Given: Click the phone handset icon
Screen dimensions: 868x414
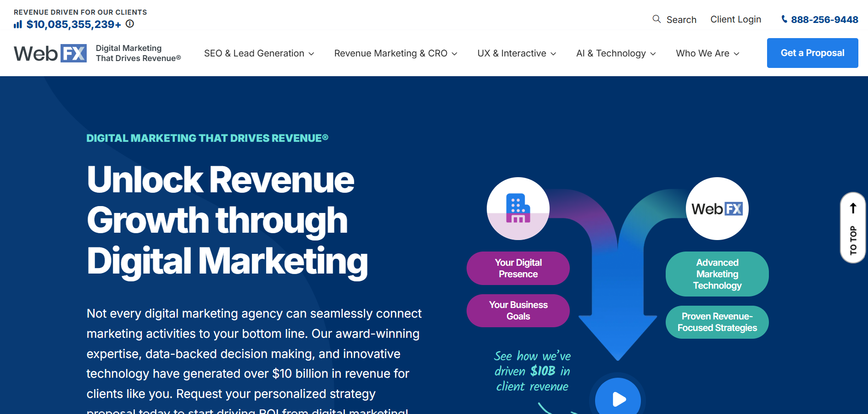Looking at the screenshot, I should (x=784, y=19).
